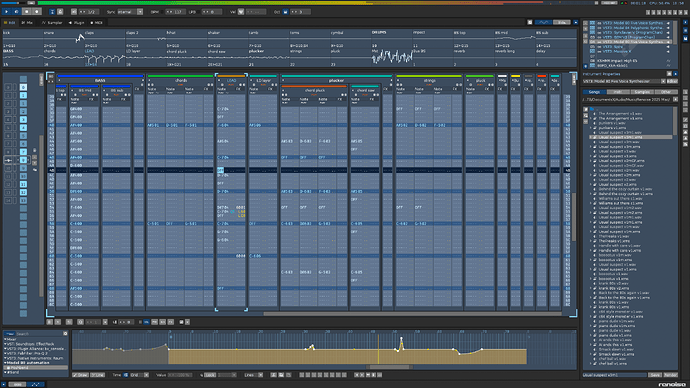Open the Samples tab in disk browser
Screen dimensions: 690x388
click(642, 92)
